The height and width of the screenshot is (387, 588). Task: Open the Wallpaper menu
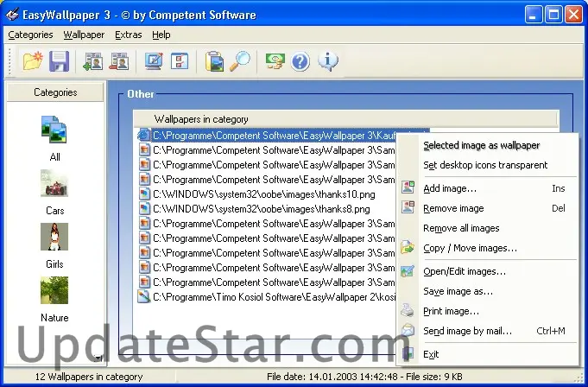tap(84, 35)
